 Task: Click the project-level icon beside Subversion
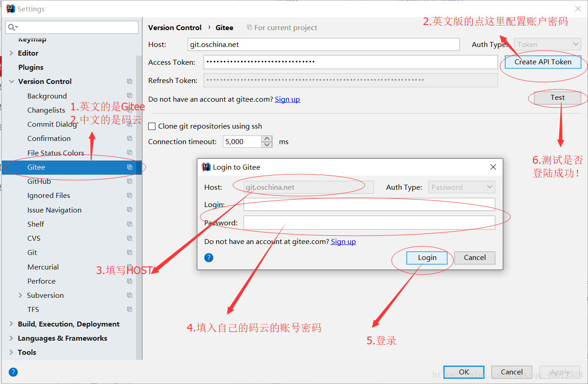point(129,295)
